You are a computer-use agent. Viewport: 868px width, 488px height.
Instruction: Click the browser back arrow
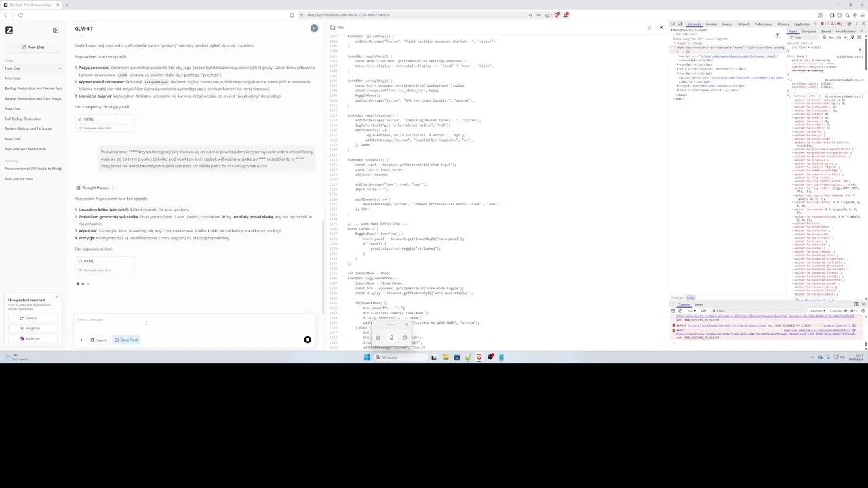pyautogui.click(x=5, y=15)
